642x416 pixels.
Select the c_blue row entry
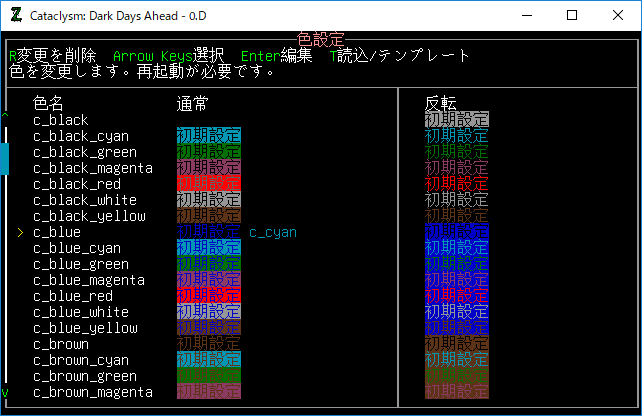click(57, 232)
